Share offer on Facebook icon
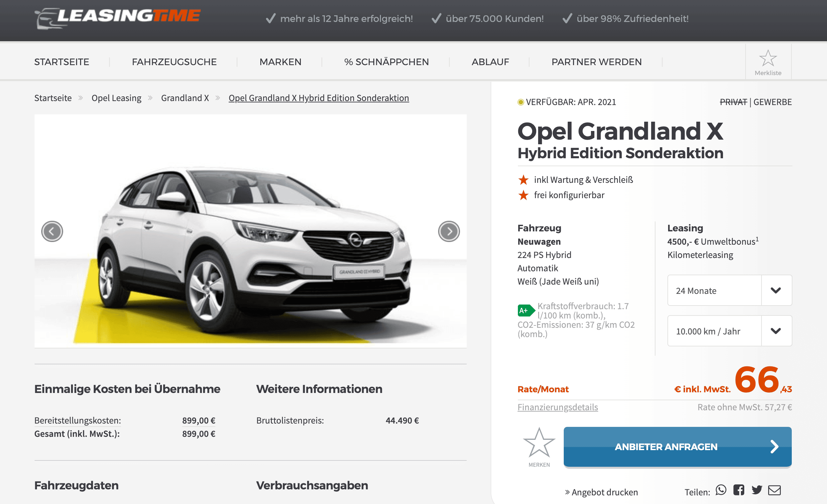Image resolution: width=827 pixels, height=504 pixels. point(738,490)
